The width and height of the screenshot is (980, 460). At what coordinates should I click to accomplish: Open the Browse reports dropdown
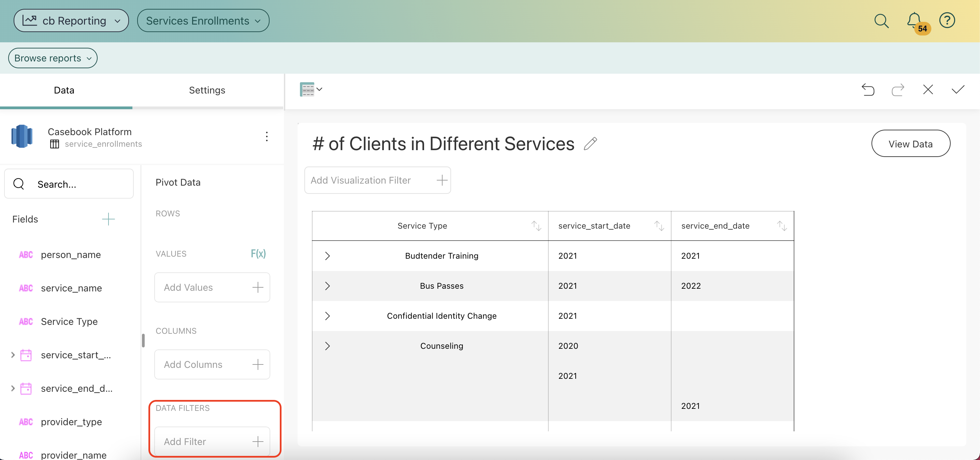[53, 58]
